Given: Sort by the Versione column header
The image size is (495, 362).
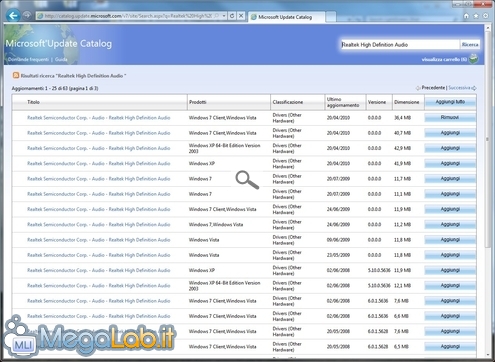Looking at the screenshot, I should pyautogui.click(x=377, y=102).
